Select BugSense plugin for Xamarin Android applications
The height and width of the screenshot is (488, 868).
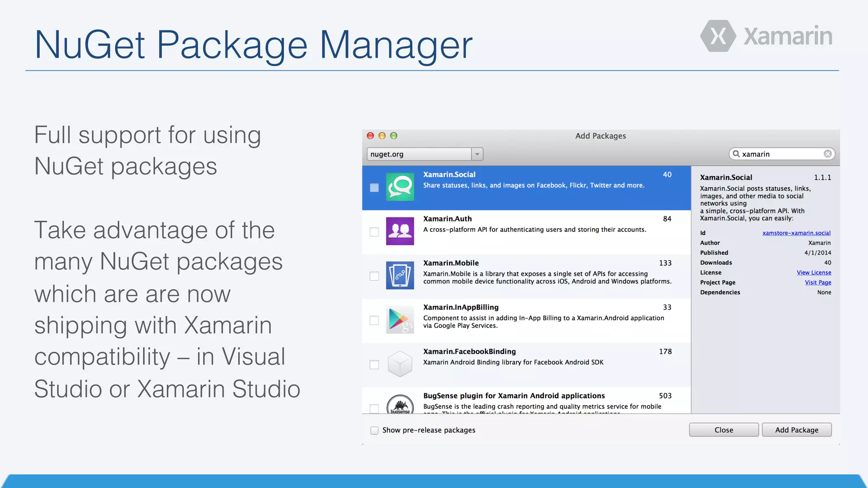click(514, 396)
